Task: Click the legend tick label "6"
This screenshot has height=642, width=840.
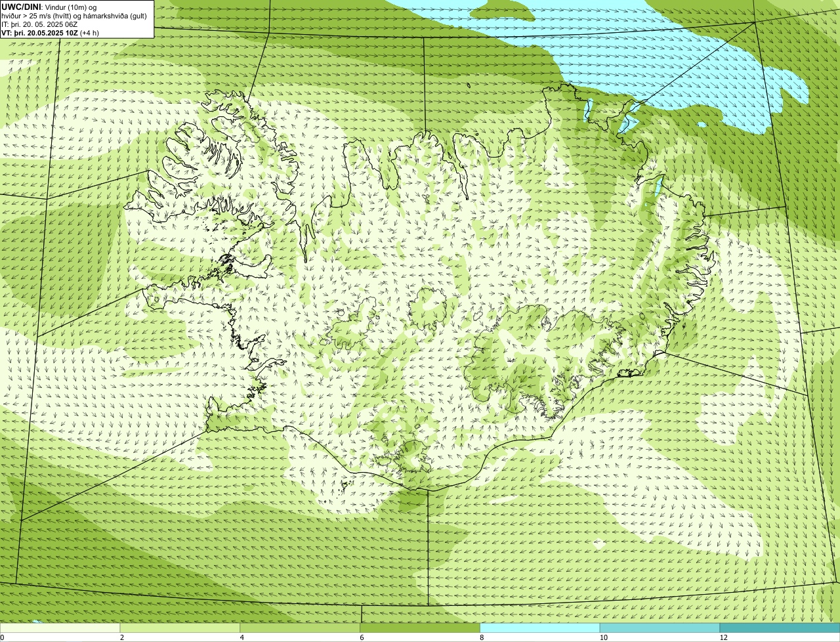Action: tap(362, 637)
